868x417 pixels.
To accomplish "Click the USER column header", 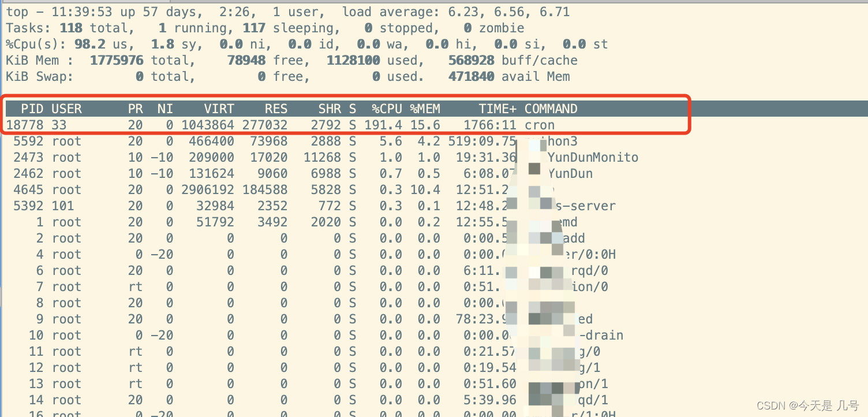I will [x=66, y=109].
